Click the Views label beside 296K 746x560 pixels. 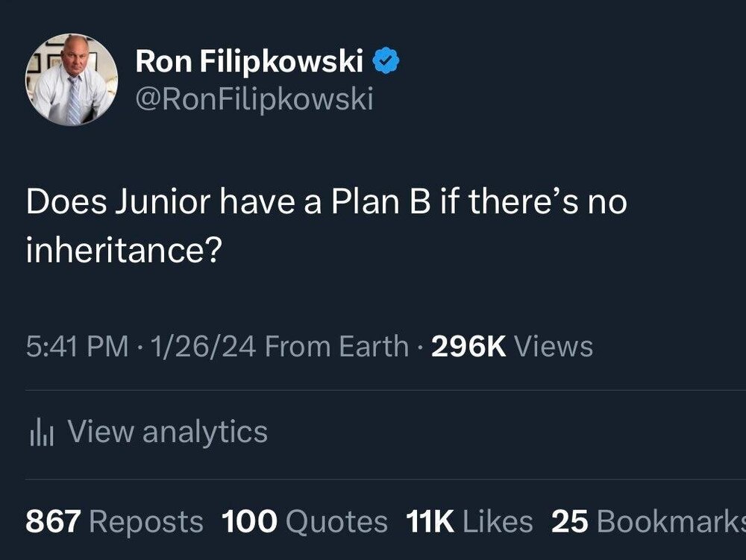pyautogui.click(x=554, y=347)
